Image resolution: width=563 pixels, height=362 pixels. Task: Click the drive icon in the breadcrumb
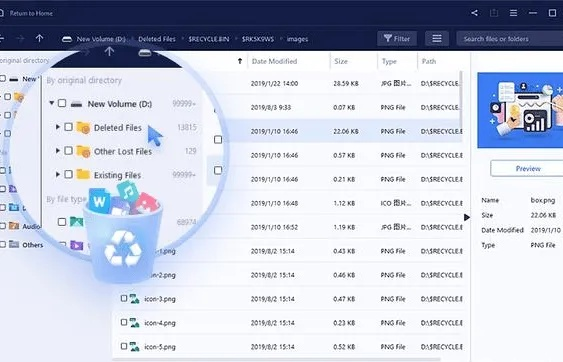(x=67, y=39)
